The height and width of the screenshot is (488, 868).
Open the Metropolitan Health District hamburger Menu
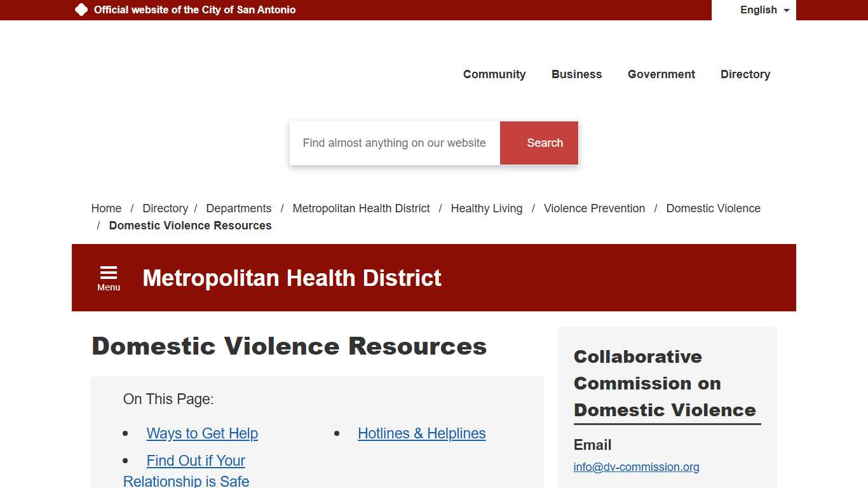(108, 276)
